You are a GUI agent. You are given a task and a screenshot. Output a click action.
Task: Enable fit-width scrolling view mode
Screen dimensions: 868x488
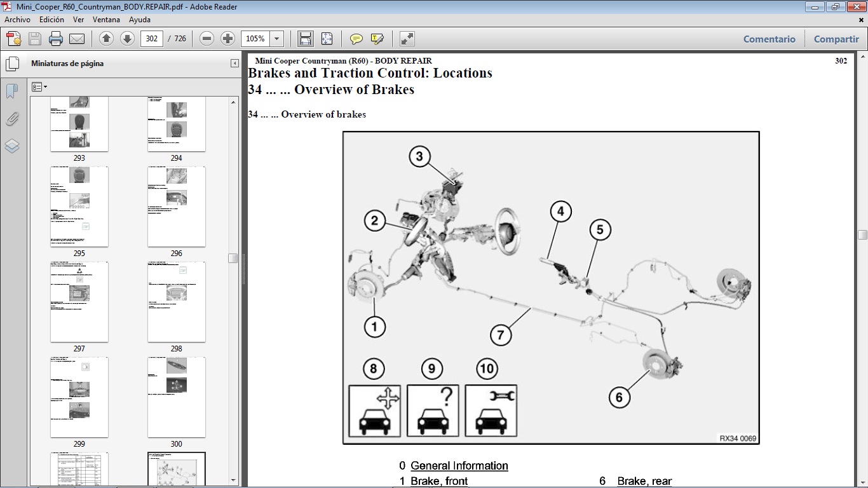coord(305,39)
